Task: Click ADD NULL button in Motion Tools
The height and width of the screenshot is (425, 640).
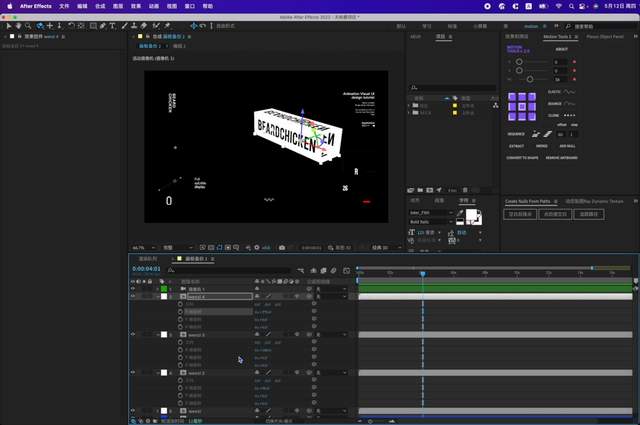Action: coord(567,146)
